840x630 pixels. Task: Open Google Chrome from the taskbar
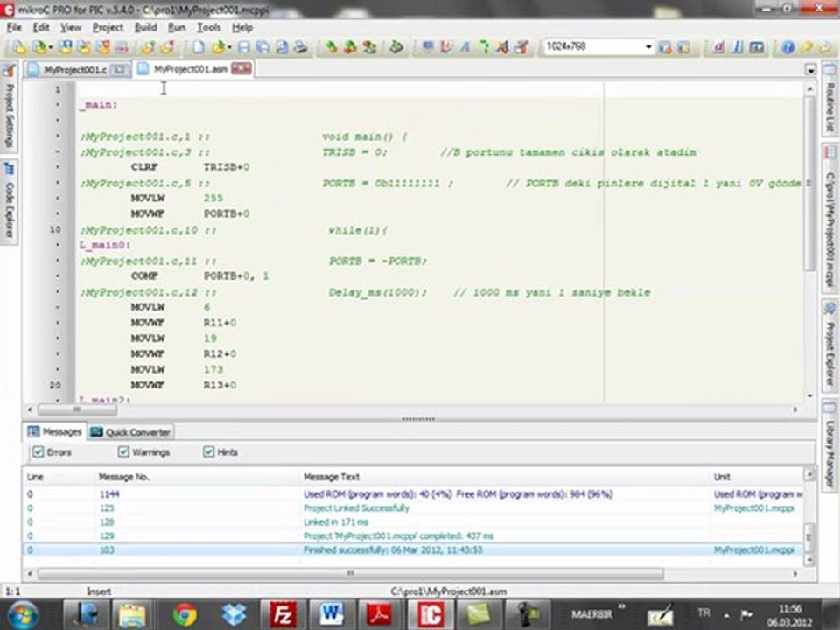(x=185, y=614)
